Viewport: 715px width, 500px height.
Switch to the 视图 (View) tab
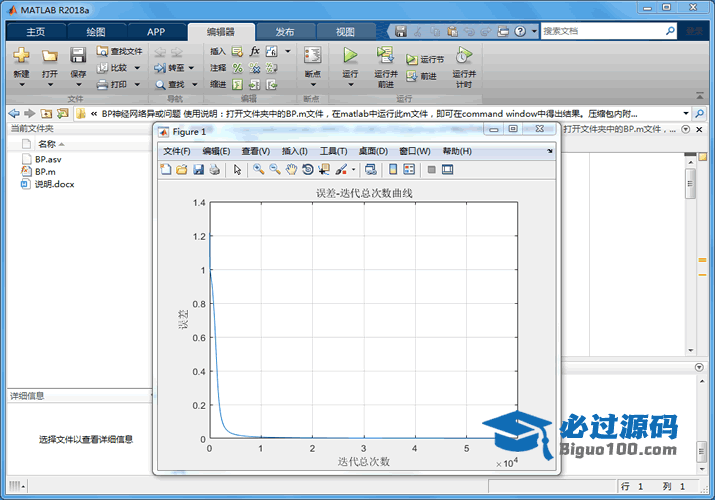click(345, 32)
